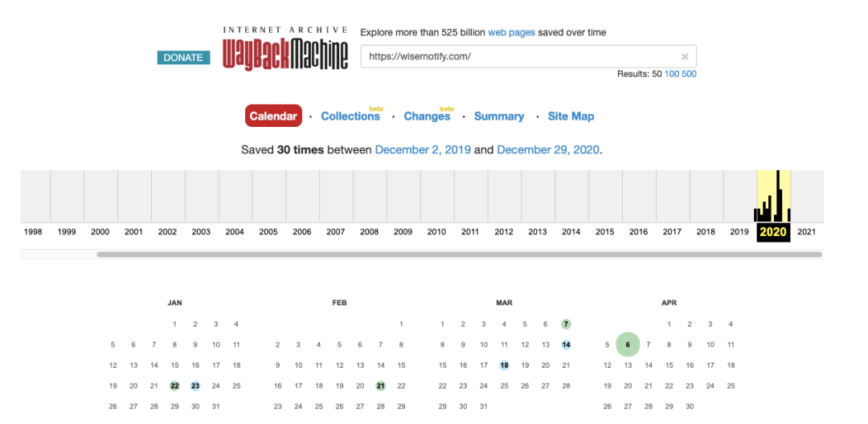Open the December 2, 2019 capture link
The width and height of the screenshot is (868, 424).
tap(423, 150)
